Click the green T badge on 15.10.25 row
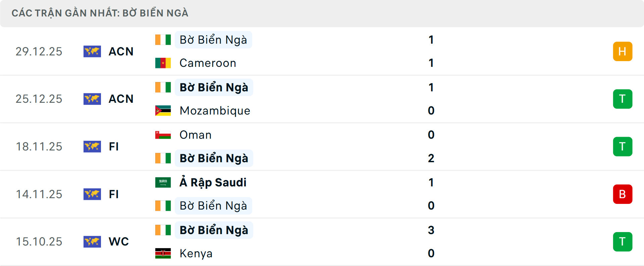The height and width of the screenshot is (266, 644). click(x=623, y=242)
